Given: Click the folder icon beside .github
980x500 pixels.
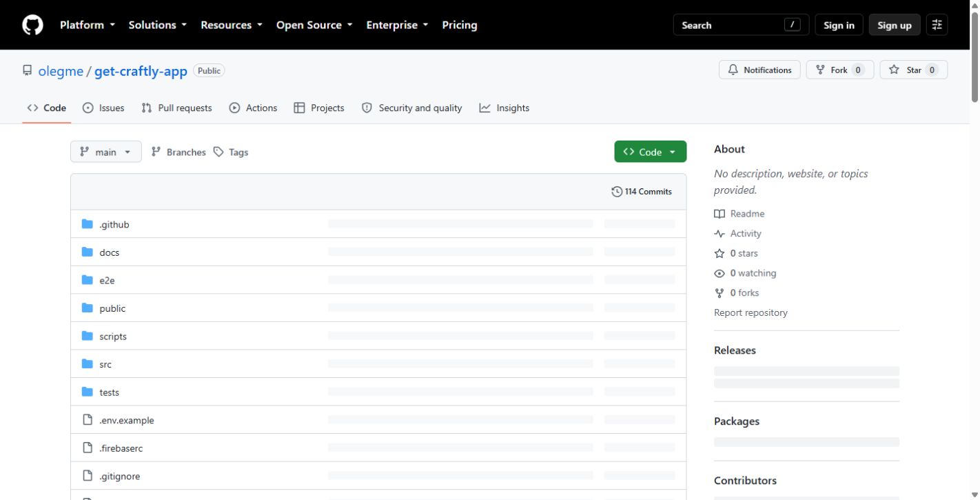Looking at the screenshot, I should pos(88,224).
